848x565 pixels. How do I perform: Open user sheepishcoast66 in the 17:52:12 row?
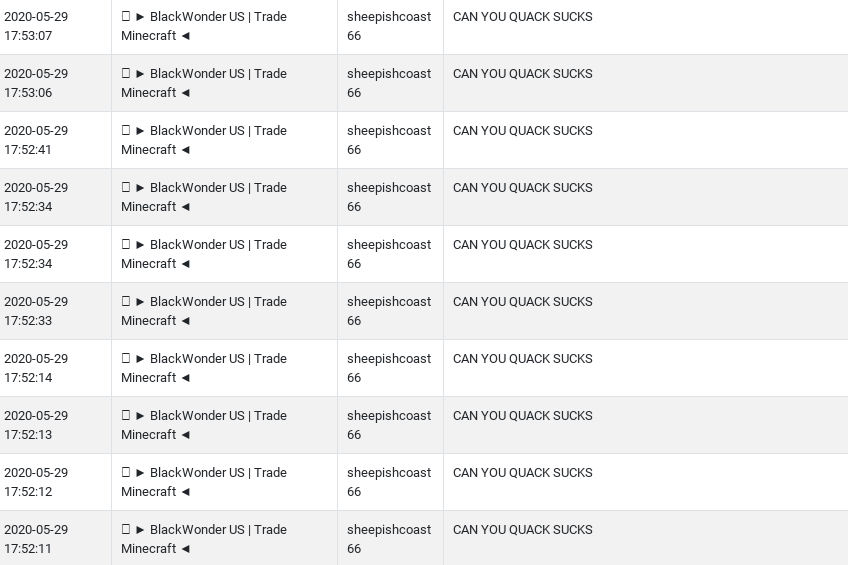click(x=389, y=482)
